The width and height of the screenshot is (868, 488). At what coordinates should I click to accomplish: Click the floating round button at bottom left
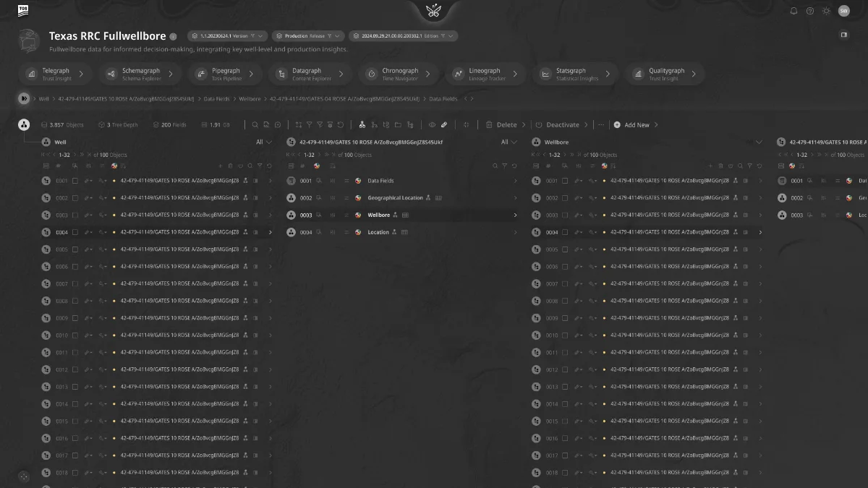click(23, 476)
